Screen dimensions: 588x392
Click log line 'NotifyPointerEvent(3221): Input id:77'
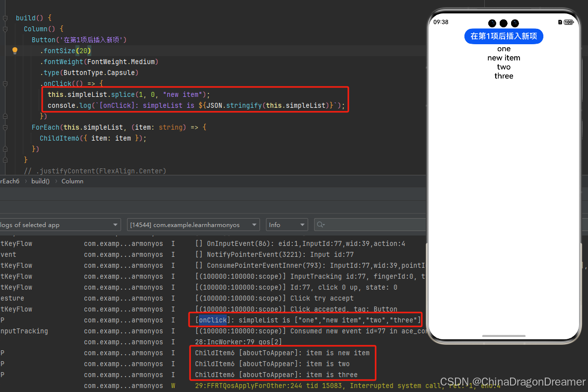pos(274,254)
